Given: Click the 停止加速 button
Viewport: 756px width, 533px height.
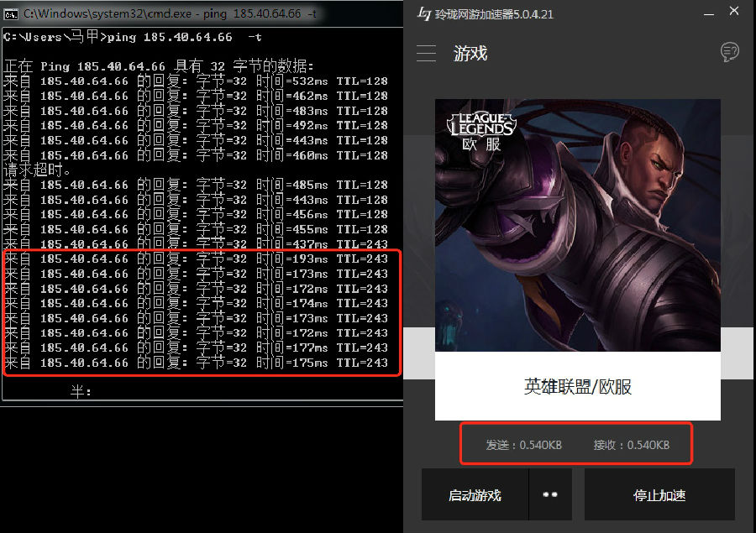Looking at the screenshot, I should click(659, 495).
